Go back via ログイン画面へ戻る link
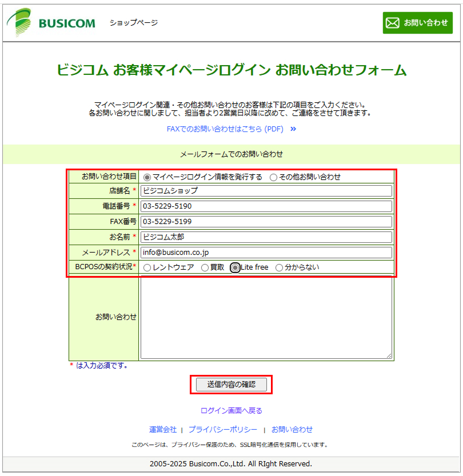Screen dimensions: 463x476 (x=231, y=410)
